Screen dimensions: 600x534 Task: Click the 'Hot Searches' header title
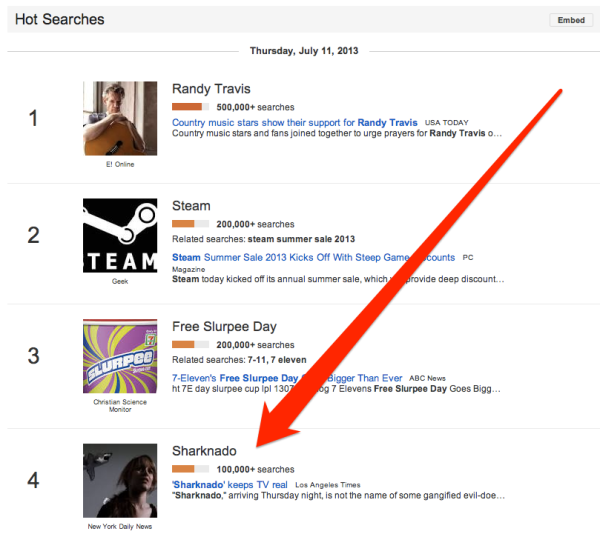pos(59,20)
